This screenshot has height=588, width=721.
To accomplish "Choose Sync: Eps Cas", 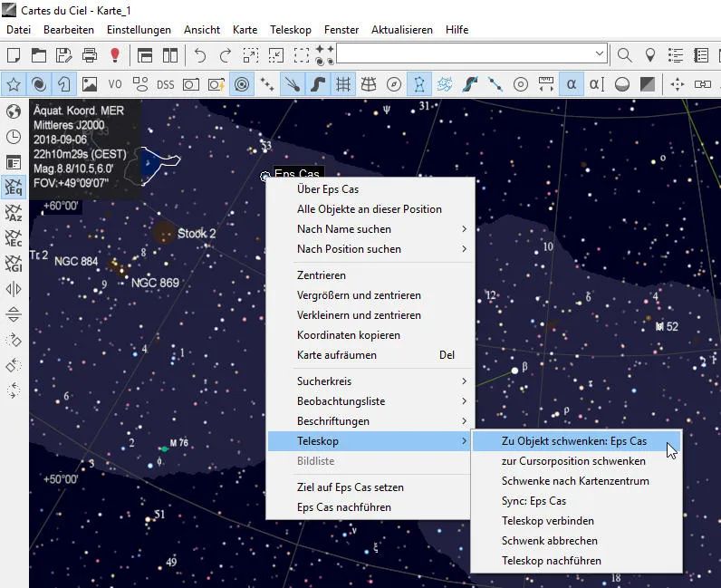I will coord(534,501).
